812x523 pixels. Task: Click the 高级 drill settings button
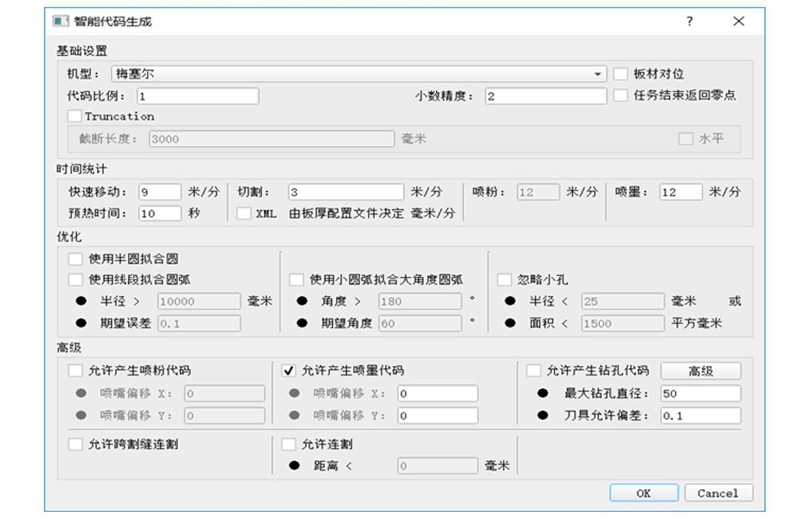point(701,371)
